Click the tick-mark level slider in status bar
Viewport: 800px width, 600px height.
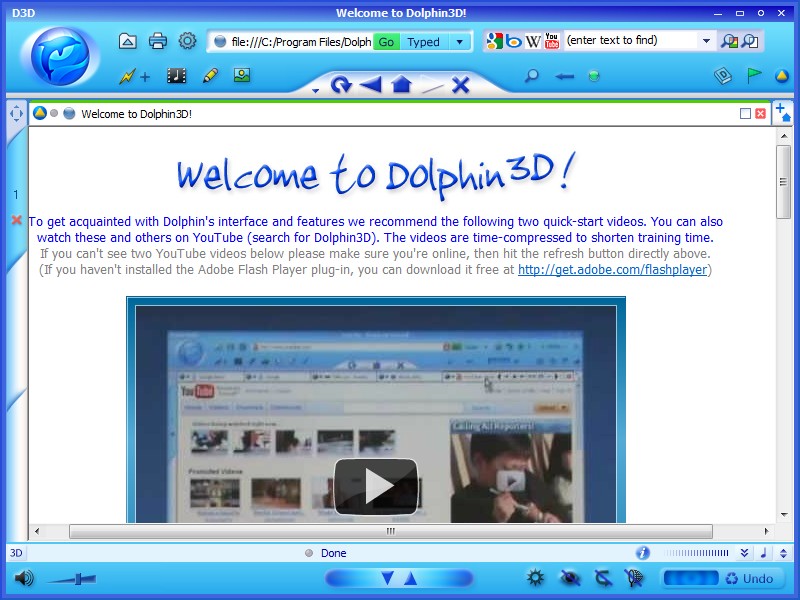pos(696,553)
